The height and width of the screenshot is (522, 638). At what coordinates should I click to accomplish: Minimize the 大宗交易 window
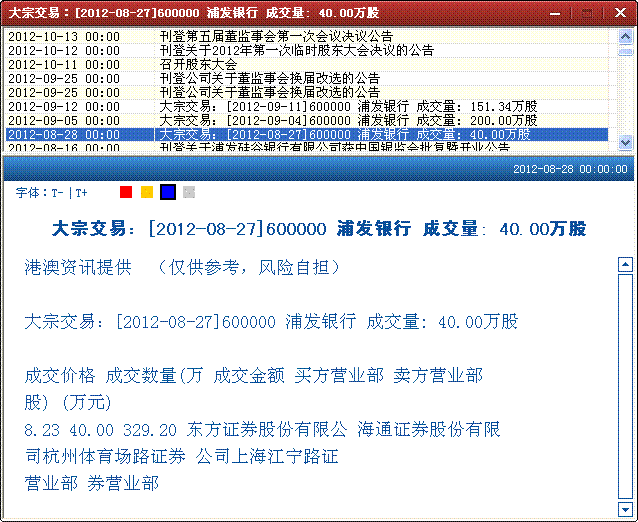(x=555, y=13)
